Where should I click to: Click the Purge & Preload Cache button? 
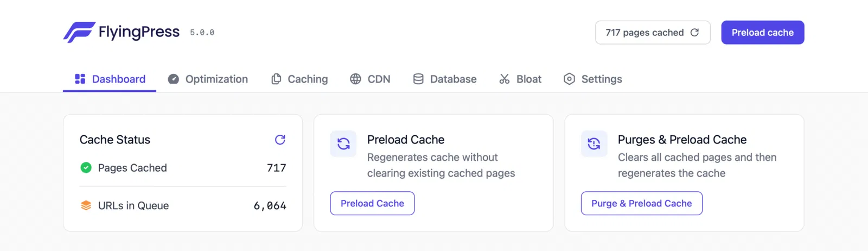pyautogui.click(x=641, y=203)
